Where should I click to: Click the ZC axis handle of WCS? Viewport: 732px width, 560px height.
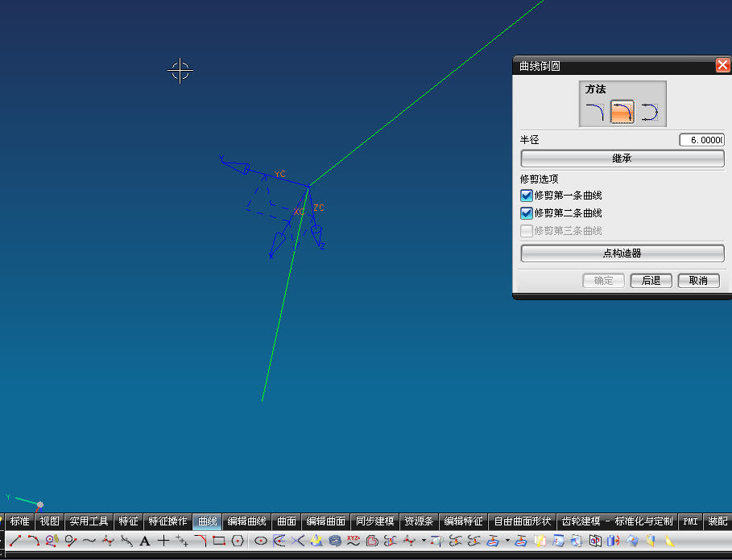[319, 208]
